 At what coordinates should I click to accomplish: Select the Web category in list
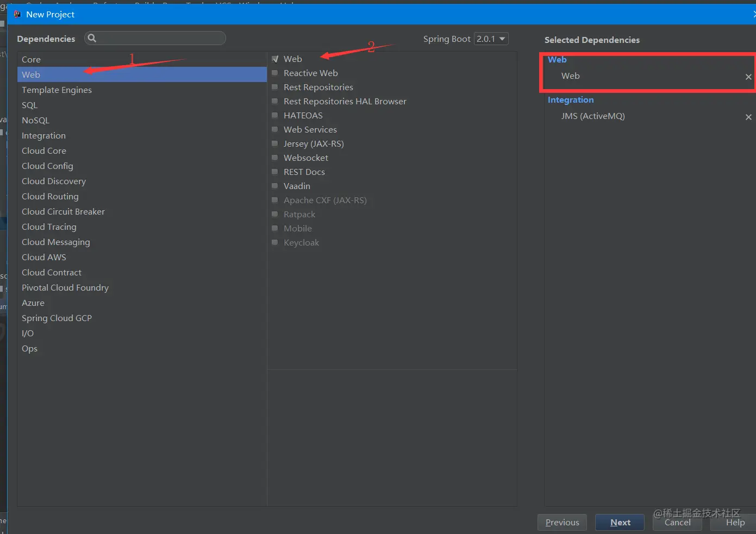click(x=142, y=74)
